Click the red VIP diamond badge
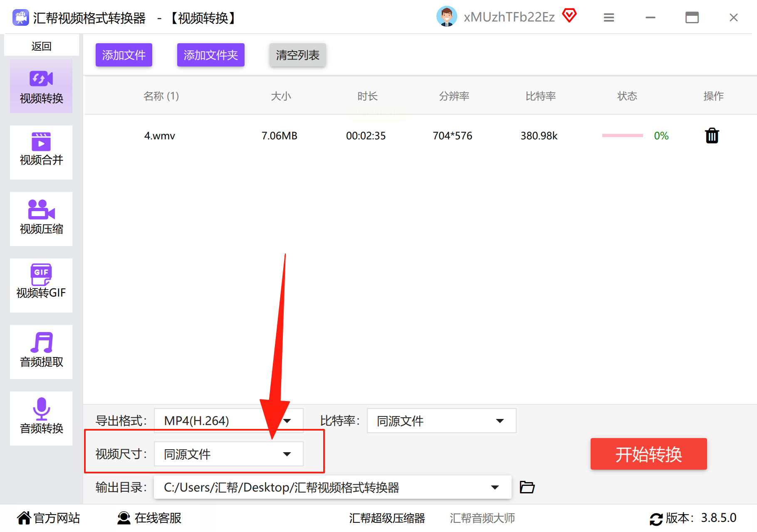 [x=569, y=16]
